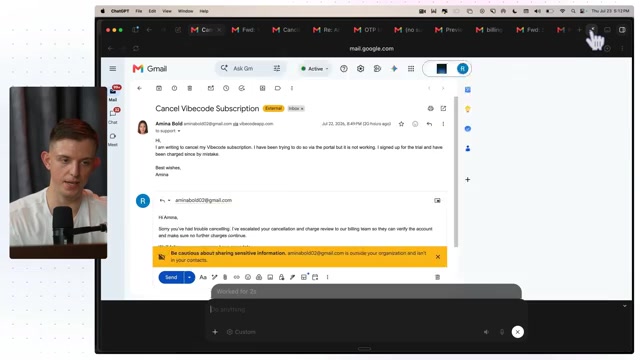Delete this conversation with trash icon
640x360 pixels.
pyautogui.click(x=190, y=88)
